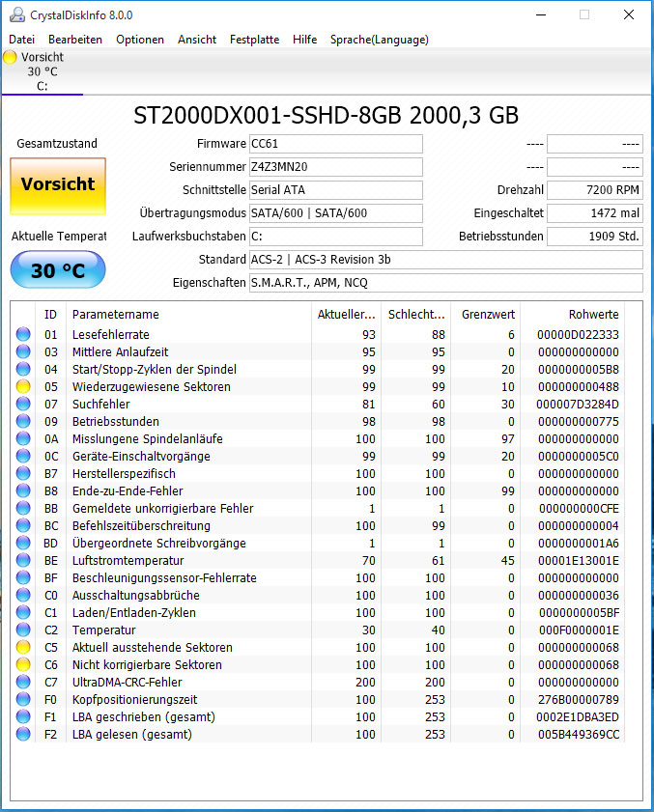This screenshot has height=812, width=654.
Task: Click status icon of Lesefehlerrate row
Action: [x=23, y=334]
